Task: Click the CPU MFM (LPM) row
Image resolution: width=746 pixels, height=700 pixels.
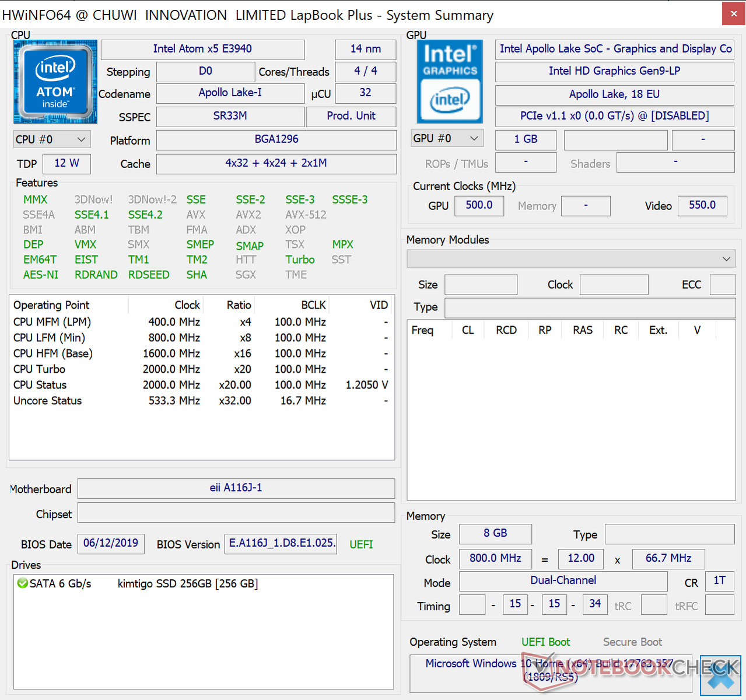Action: 201,322
